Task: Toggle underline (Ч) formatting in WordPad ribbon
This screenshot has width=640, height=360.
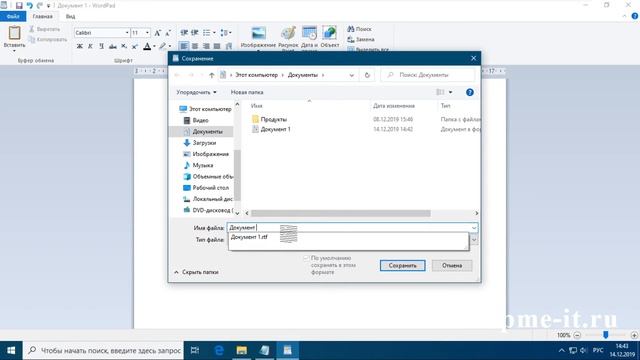Action: pos(101,47)
